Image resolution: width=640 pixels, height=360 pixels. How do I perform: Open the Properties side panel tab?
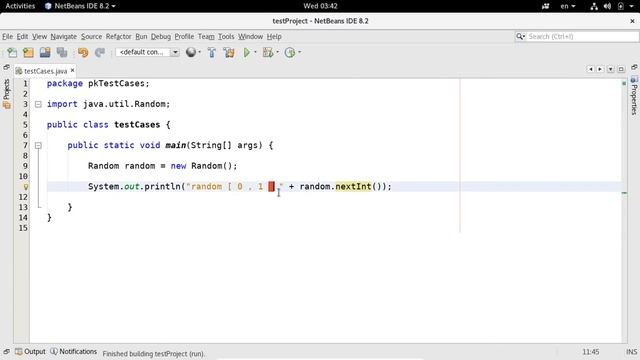[x=634, y=95]
